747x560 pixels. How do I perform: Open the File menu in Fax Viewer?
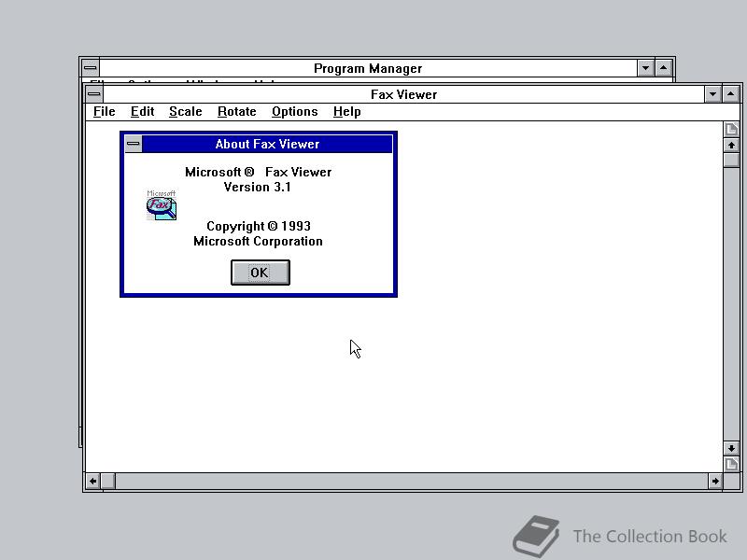pyautogui.click(x=105, y=111)
